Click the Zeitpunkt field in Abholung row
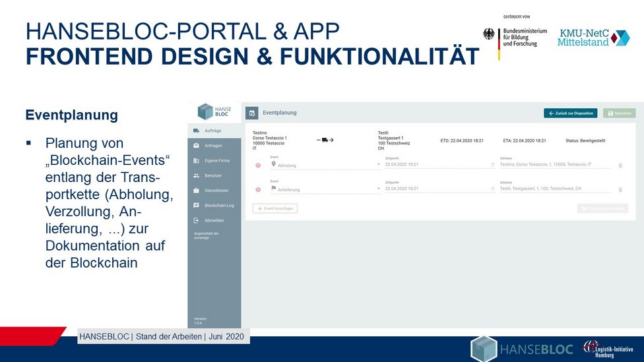This screenshot has width=644, height=362. 439,164
